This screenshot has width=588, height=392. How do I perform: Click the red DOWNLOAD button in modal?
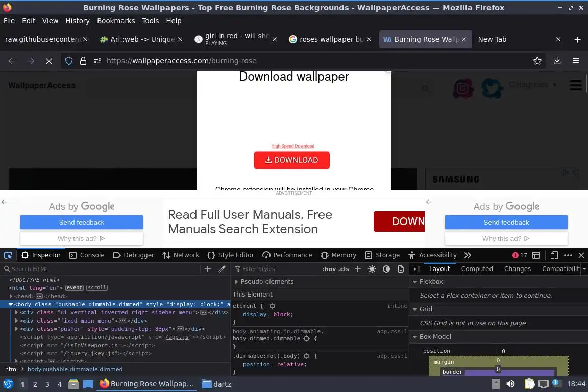(x=292, y=160)
